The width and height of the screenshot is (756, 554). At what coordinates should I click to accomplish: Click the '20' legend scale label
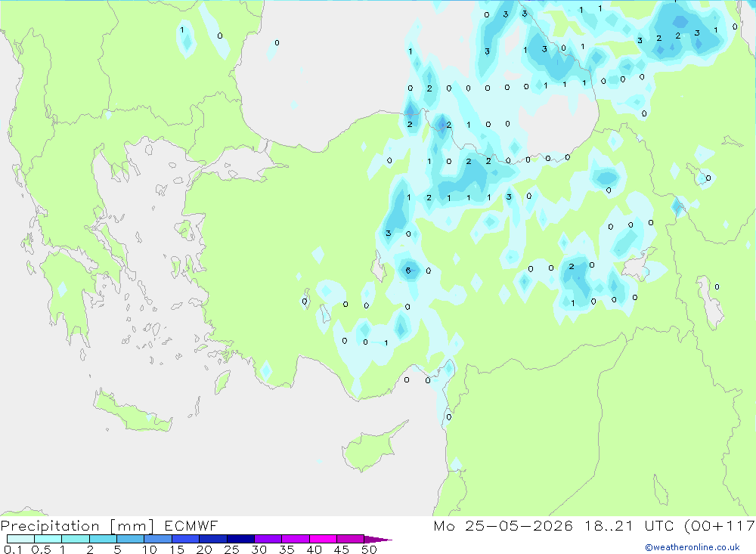(x=204, y=549)
